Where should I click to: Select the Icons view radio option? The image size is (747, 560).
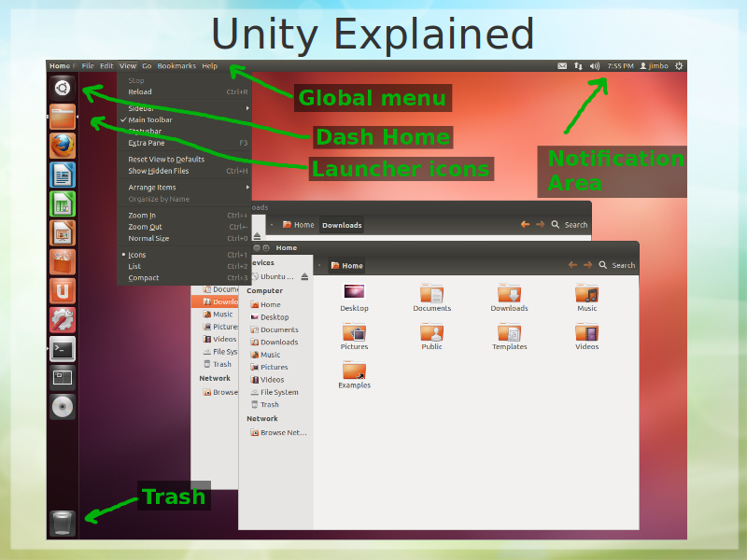[184, 255]
